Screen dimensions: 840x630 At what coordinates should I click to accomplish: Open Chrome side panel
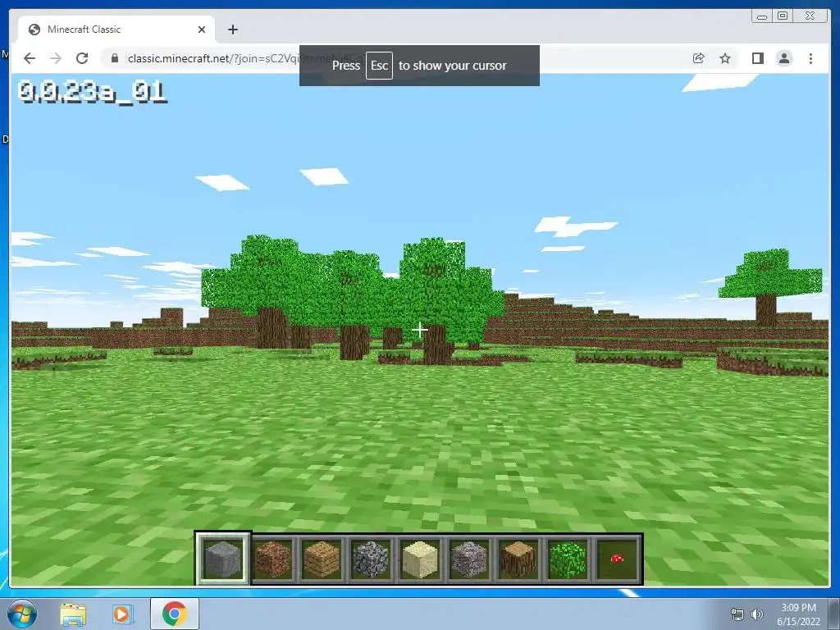click(x=757, y=58)
